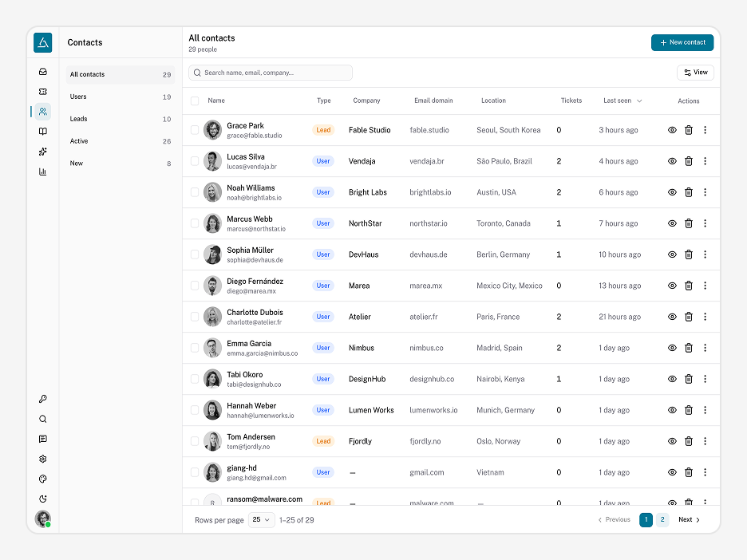Viewport: 747px width, 560px height.
Task: Open the tickets icon in sidebar
Action: [x=43, y=92]
